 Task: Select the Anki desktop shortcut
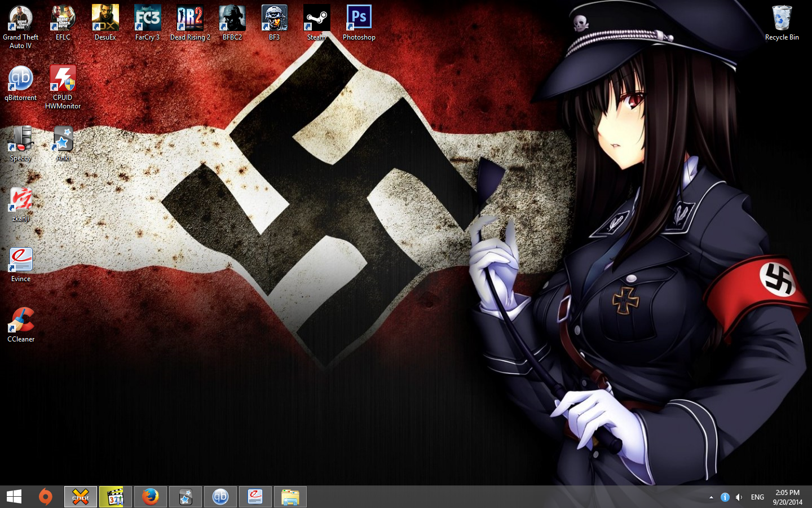click(63, 144)
